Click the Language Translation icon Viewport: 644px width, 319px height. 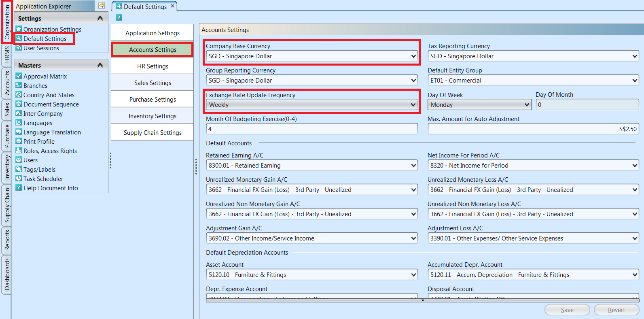tap(19, 132)
